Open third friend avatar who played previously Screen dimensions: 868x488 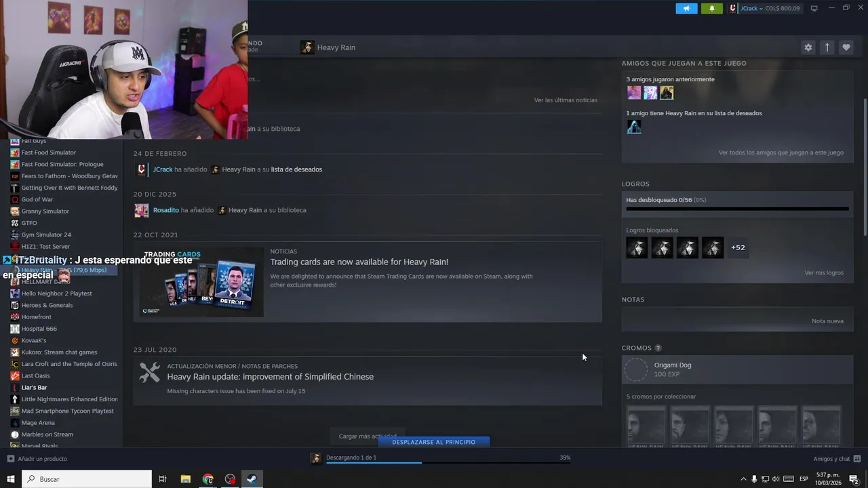[667, 93]
